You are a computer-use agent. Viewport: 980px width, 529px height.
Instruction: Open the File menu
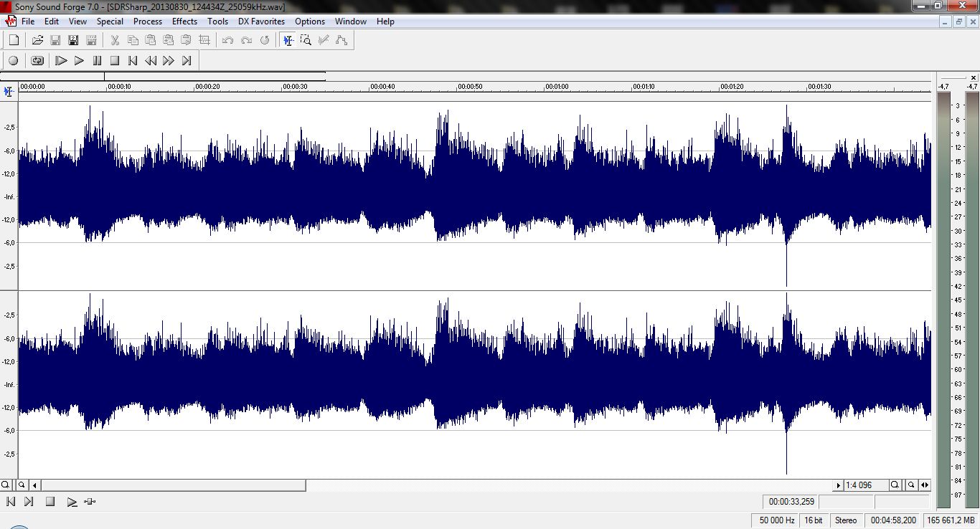(x=28, y=22)
